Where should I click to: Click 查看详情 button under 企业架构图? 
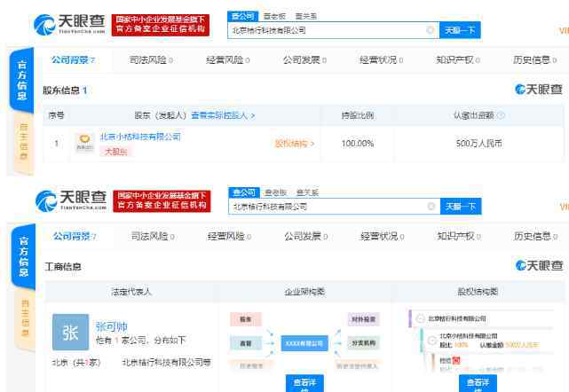click(304, 384)
